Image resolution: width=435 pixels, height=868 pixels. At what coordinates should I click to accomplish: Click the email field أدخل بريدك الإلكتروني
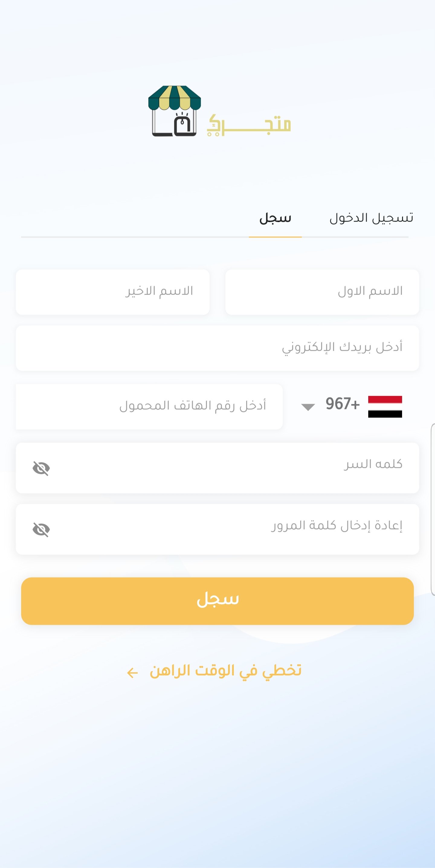coord(217,348)
